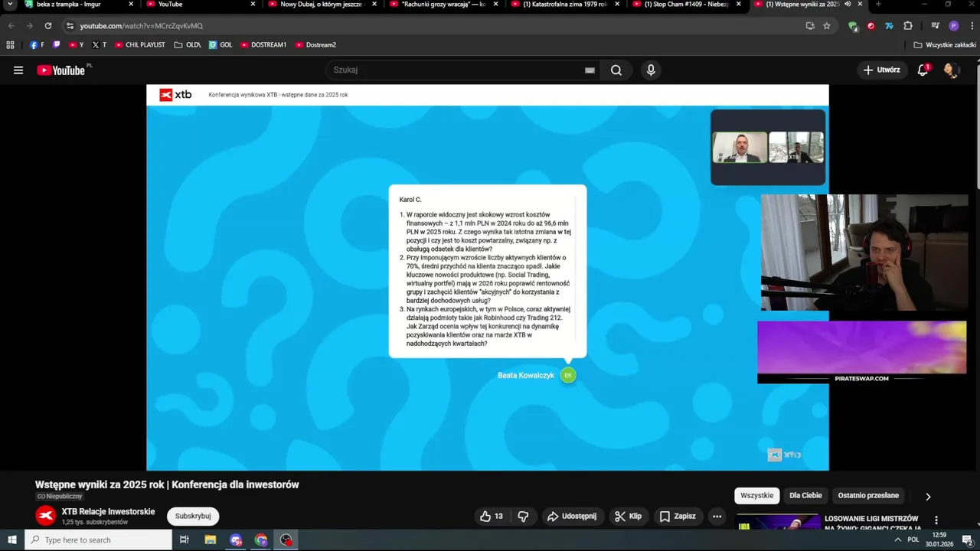980x551 pixels.
Task: Open the browser extensions puzzle icon
Action: [x=908, y=26]
